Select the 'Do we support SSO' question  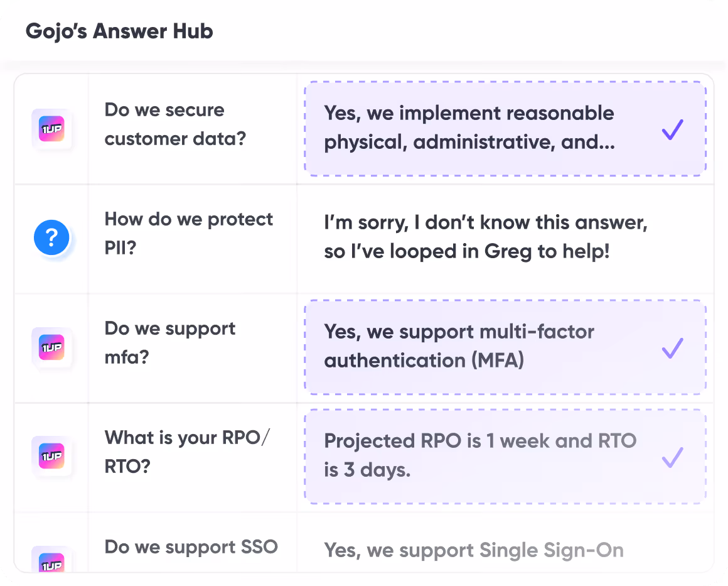pyautogui.click(x=191, y=547)
